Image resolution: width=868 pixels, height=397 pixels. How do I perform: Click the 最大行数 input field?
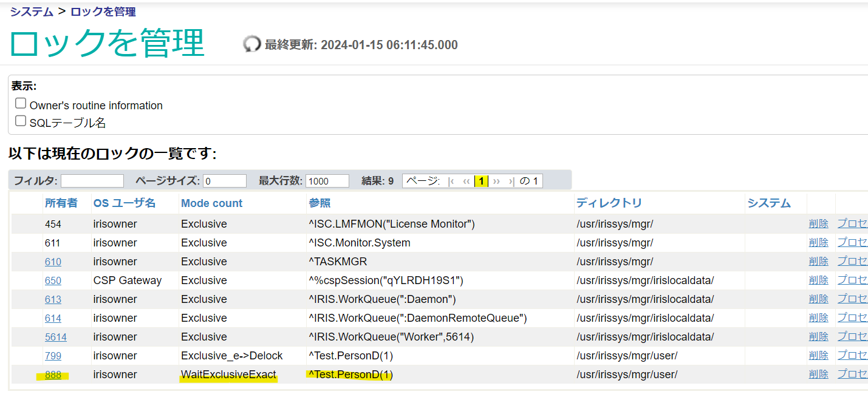[327, 181]
